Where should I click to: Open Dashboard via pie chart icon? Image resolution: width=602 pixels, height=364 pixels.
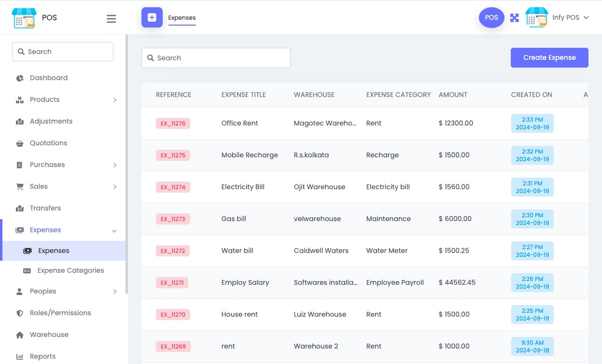[x=20, y=78]
